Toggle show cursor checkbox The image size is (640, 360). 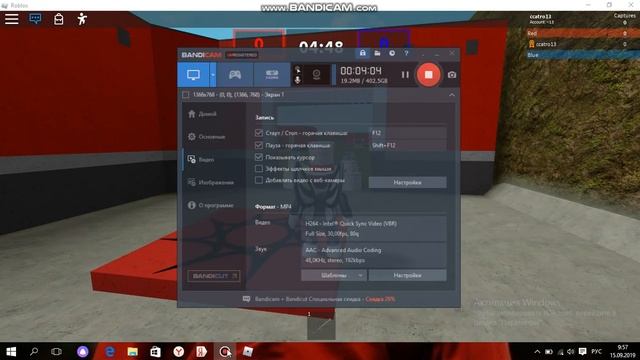coord(258,157)
